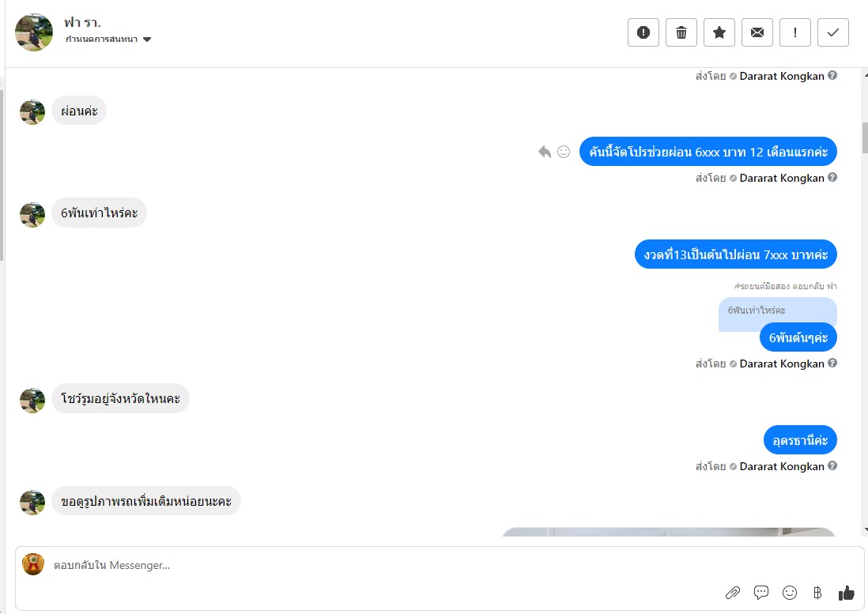Mark conversation as unread with the envelope icon
868x614 pixels.
[757, 32]
